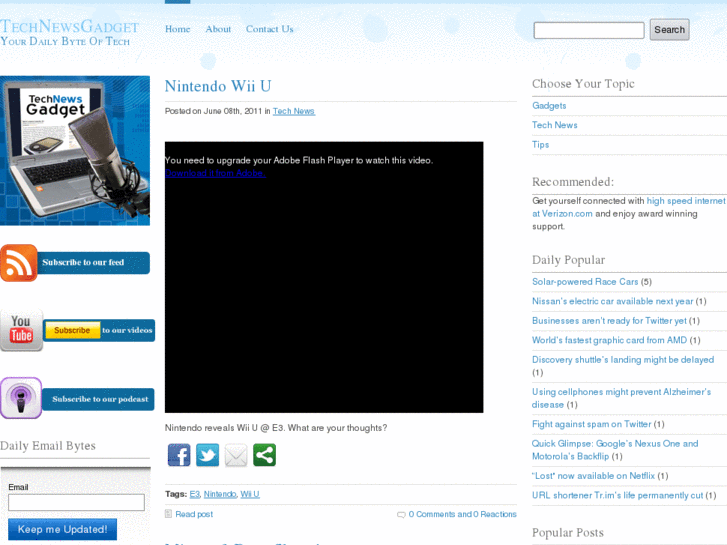Open Quick Glimpse Google's Nexus One article
The height and width of the screenshot is (545, 727).
click(615, 450)
